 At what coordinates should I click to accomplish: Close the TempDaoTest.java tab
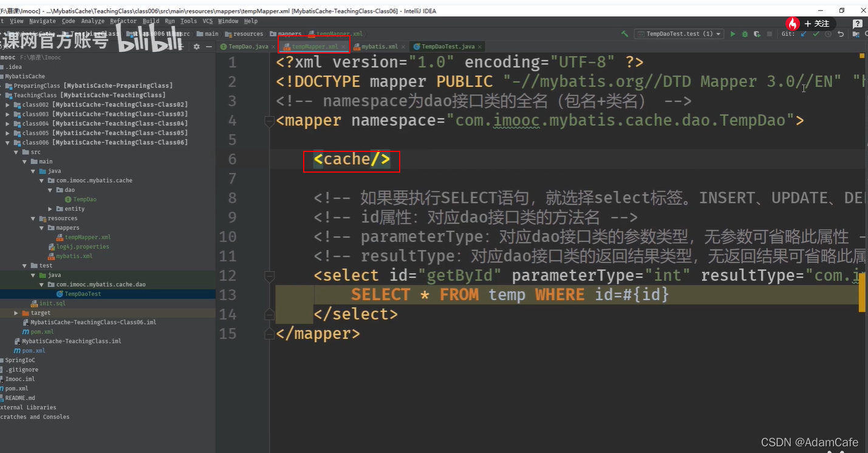click(x=480, y=47)
